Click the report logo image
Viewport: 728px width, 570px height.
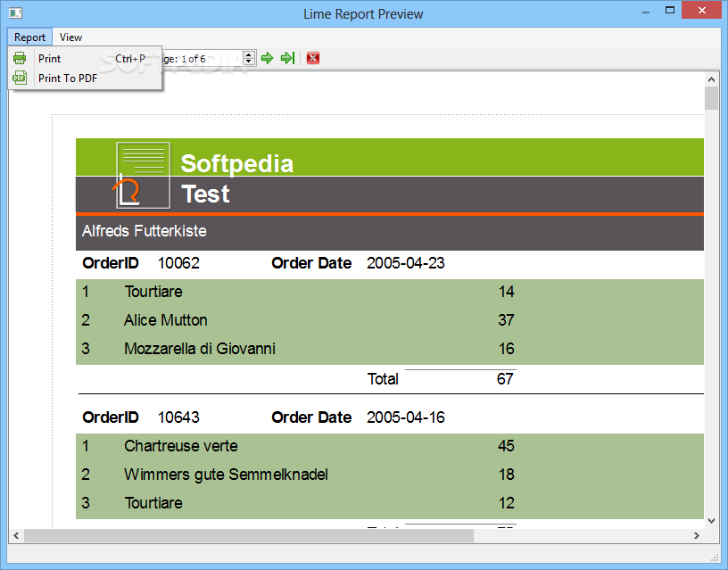143,175
